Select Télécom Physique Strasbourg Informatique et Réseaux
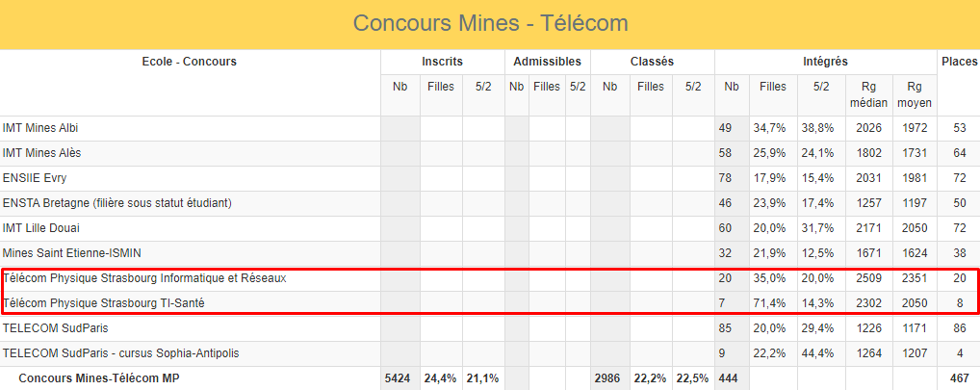 [x=145, y=278]
